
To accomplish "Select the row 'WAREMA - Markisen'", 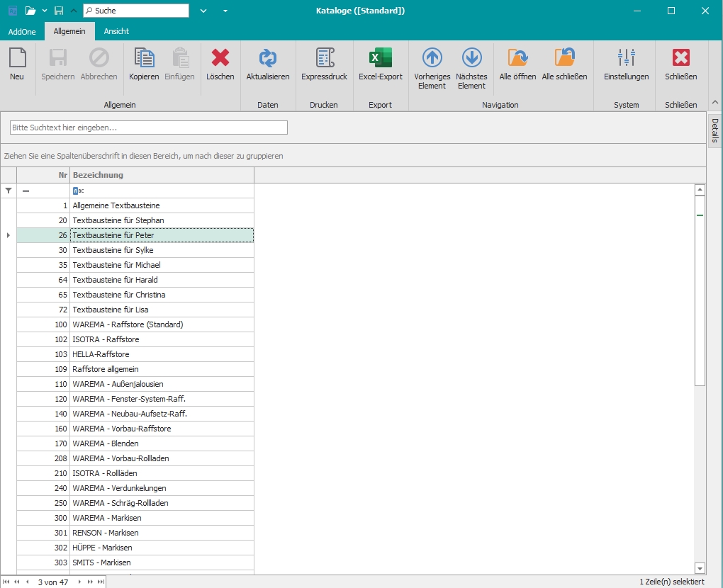I will (x=162, y=518).
